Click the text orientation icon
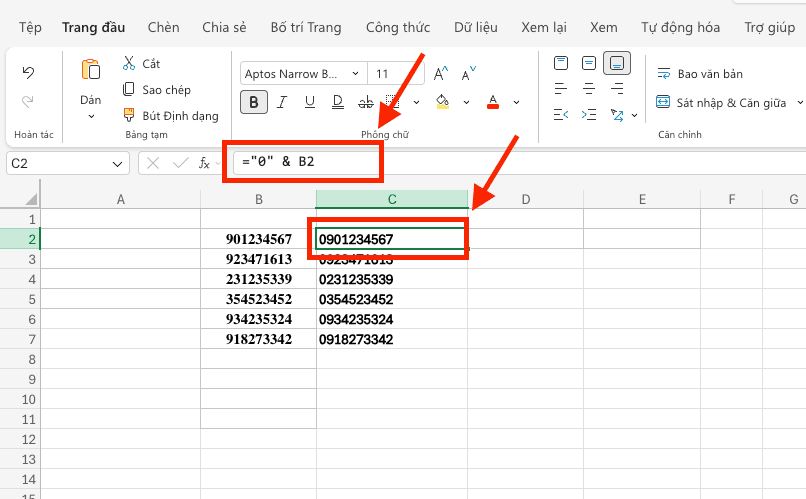The image size is (806, 499). click(617, 115)
